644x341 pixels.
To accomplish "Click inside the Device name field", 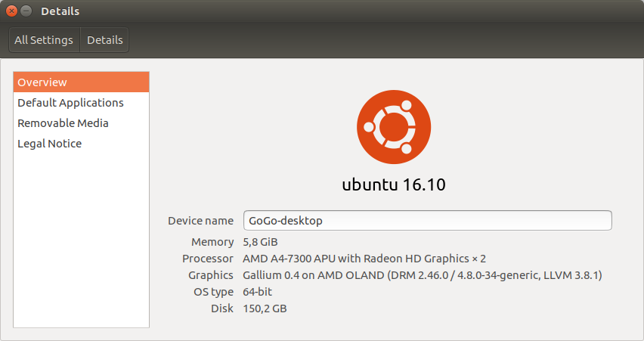I will point(427,221).
